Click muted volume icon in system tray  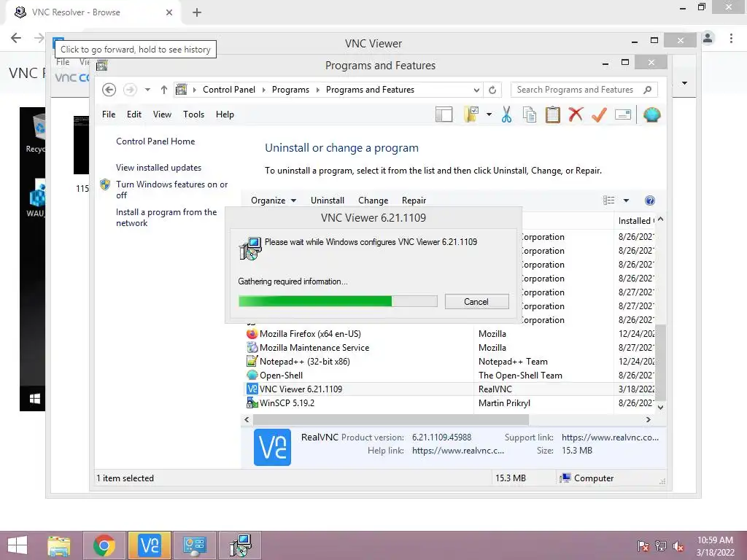tap(678, 546)
